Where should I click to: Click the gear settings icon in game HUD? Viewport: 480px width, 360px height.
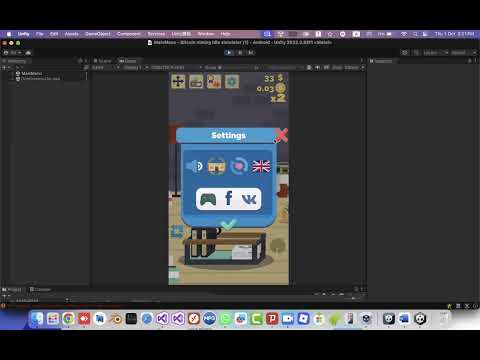232,82
